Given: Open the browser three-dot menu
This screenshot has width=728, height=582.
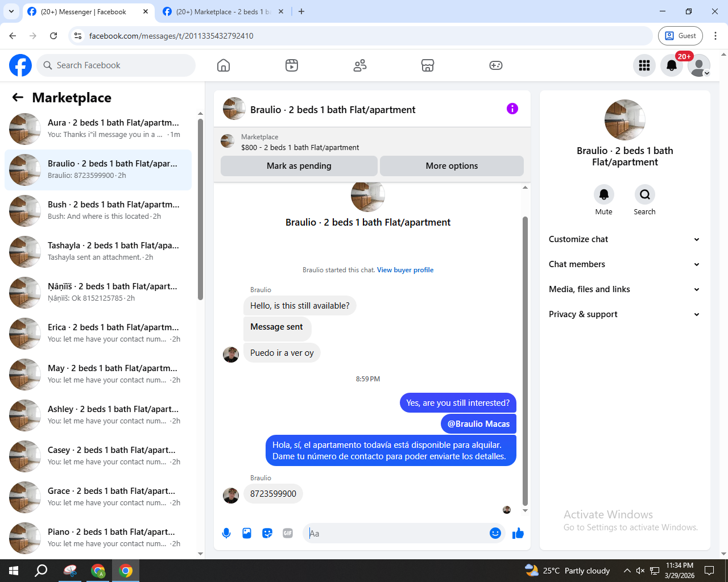Looking at the screenshot, I should pos(715,36).
